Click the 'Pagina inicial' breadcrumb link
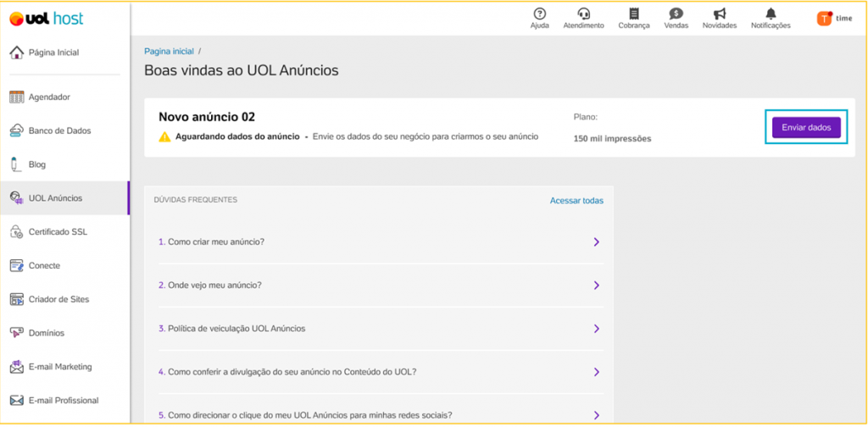This screenshot has height=427, width=868. pyautogui.click(x=169, y=51)
